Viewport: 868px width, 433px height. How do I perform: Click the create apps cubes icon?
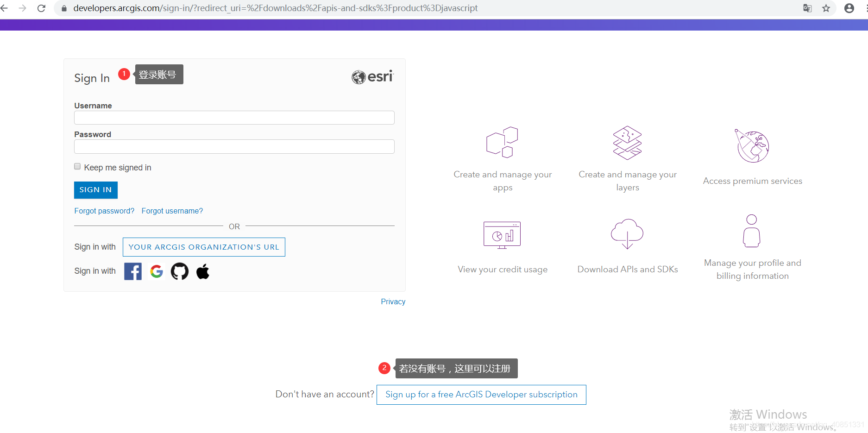point(502,142)
